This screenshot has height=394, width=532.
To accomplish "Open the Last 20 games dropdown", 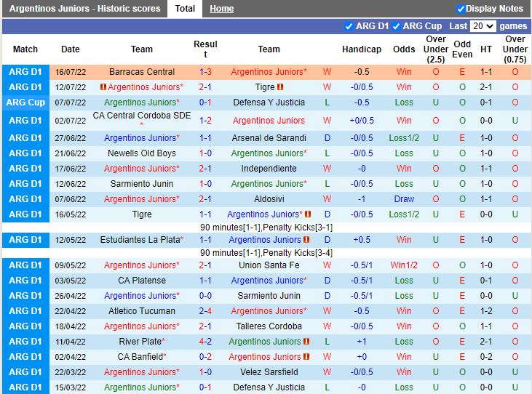I will [x=483, y=26].
